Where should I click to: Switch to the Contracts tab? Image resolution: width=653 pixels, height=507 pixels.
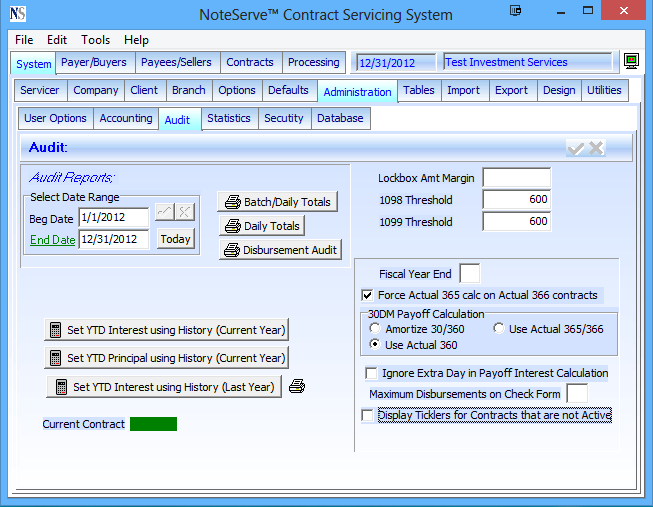pyautogui.click(x=250, y=62)
